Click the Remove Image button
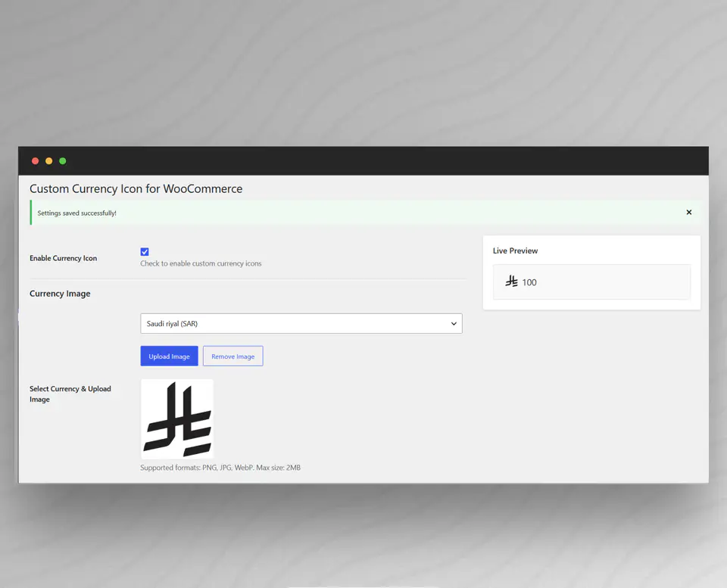The width and height of the screenshot is (727, 588). (x=232, y=356)
